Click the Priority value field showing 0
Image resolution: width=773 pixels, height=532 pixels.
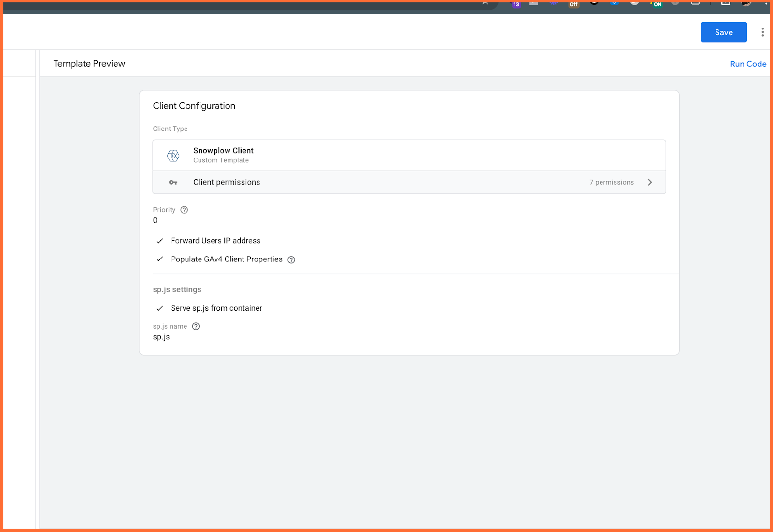point(155,220)
